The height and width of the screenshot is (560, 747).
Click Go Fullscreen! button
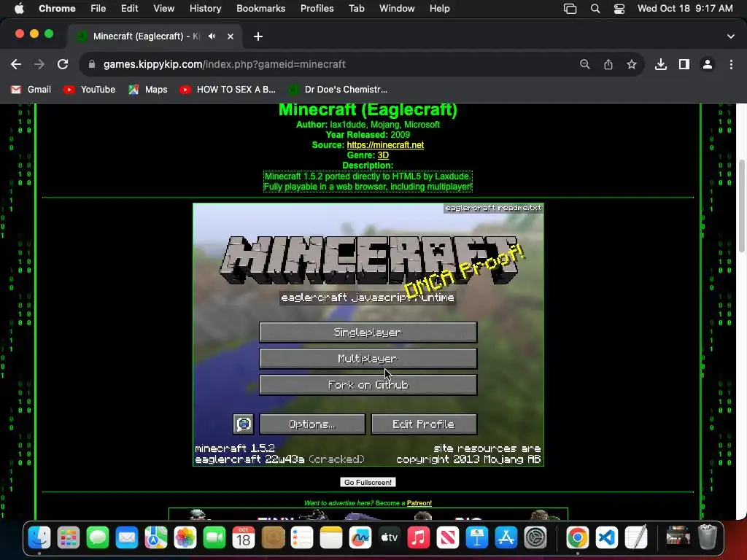tap(368, 483)
